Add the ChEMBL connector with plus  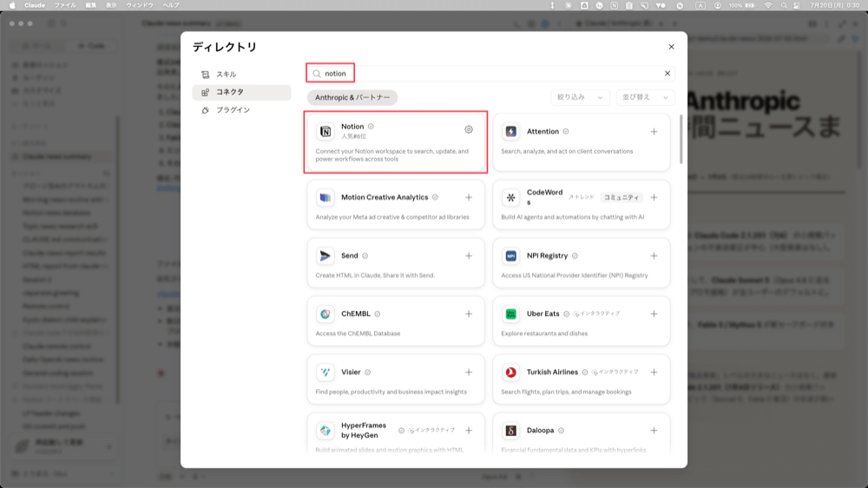[469, 314]
